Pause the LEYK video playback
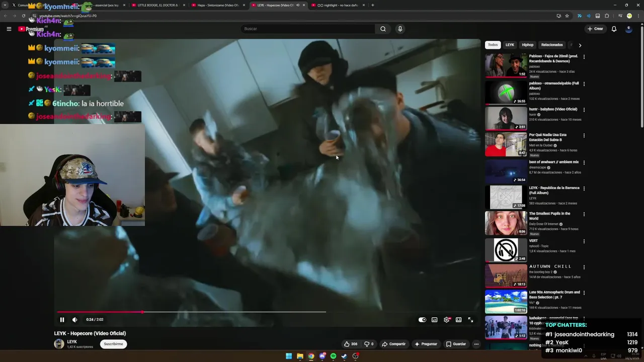 pos(62,320)
